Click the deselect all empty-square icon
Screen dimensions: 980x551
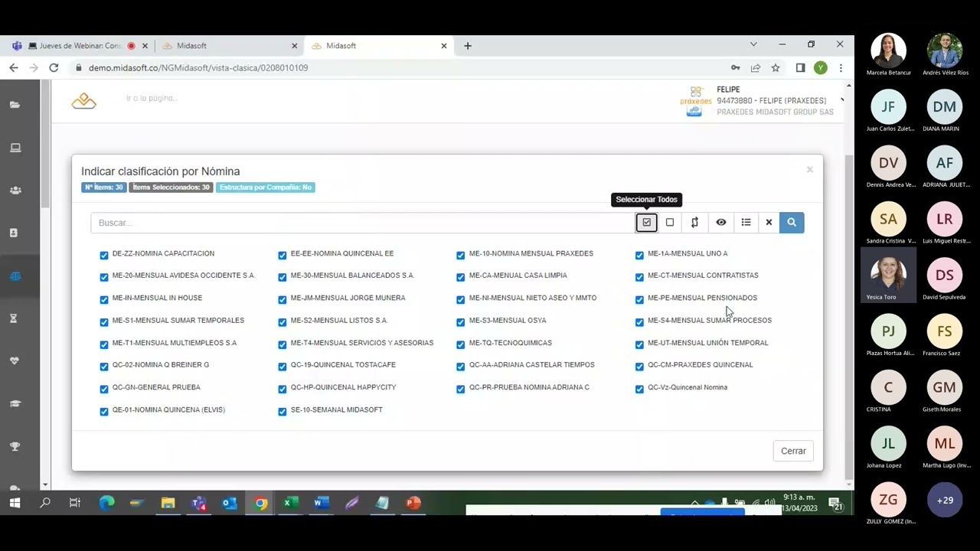[670, 223]
